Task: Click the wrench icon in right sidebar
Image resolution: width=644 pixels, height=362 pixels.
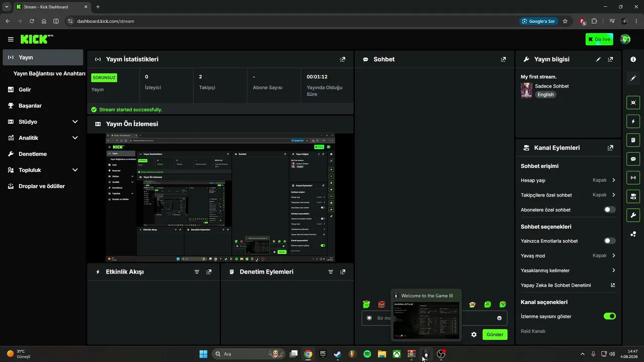Action: [633, 215]
